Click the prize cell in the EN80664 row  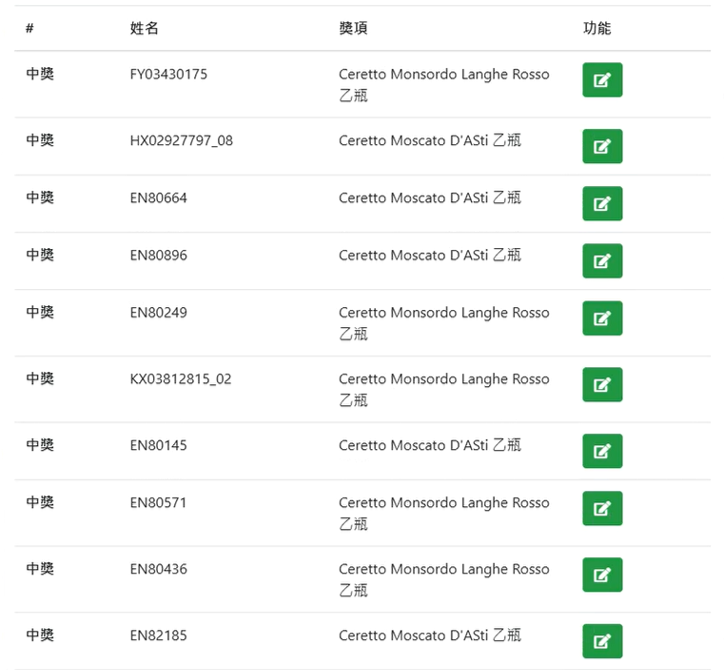pos(430,198)
